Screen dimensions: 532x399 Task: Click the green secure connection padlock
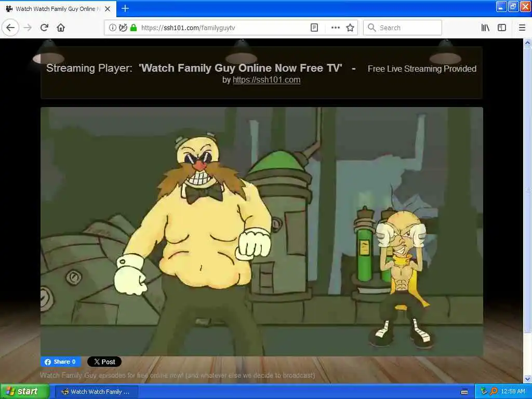[134, 28]
